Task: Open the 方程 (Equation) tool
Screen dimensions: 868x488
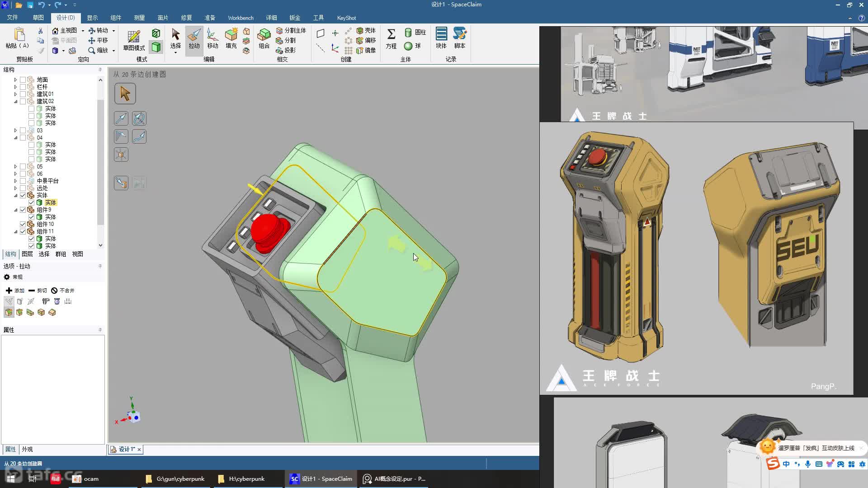Action: pos(391,39)
